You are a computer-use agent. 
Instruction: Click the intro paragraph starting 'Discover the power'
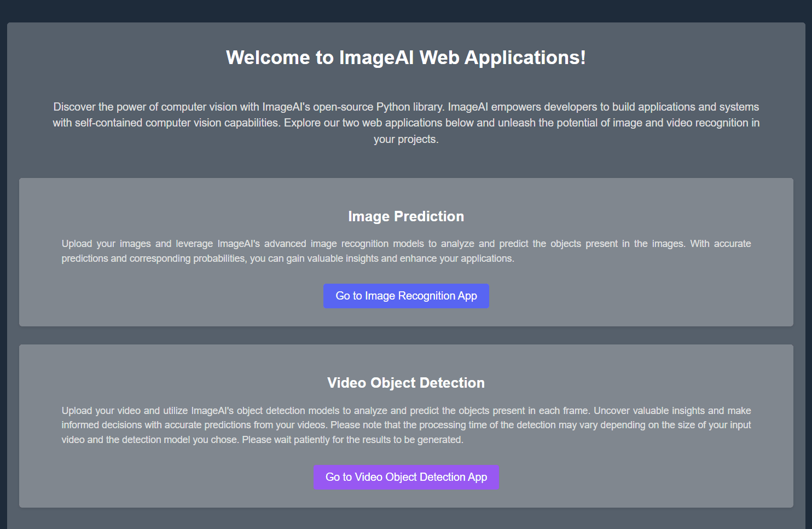tap(406, 123)
